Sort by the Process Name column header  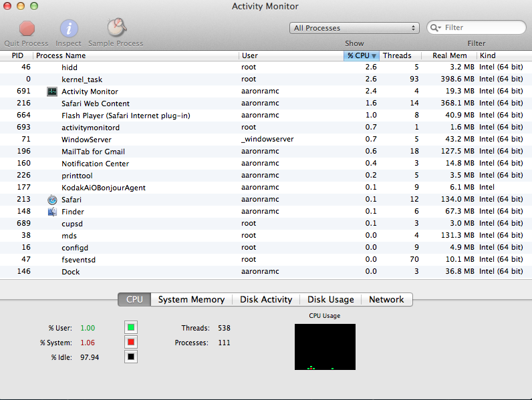click(x=136, y=55)
